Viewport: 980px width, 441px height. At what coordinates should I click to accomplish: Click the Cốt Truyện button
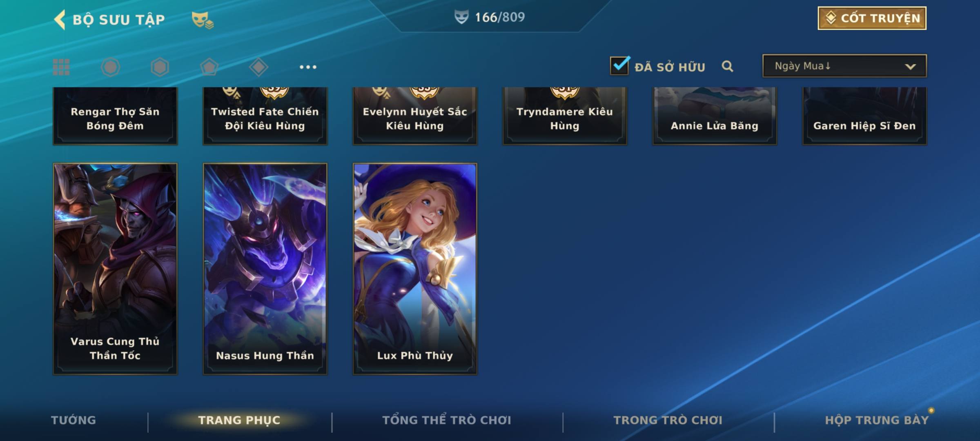point(872,18)
